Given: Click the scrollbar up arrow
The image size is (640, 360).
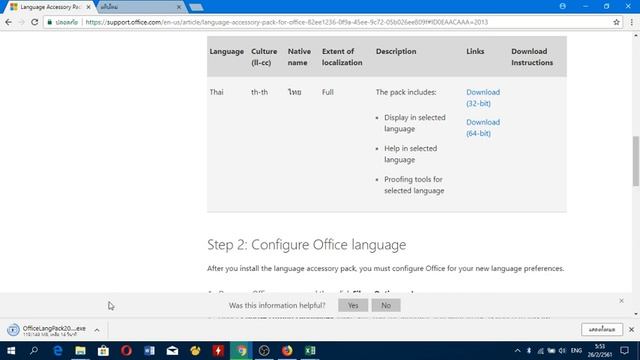Looking at the screenshot, I should (636, 36).
